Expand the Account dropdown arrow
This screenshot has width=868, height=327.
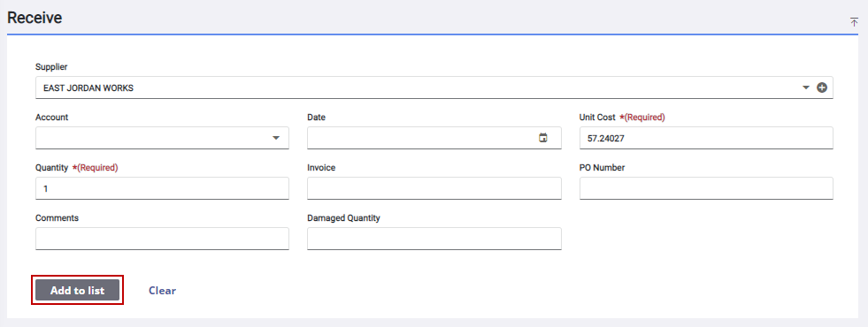pyautogui.click(x=276, y=138)
